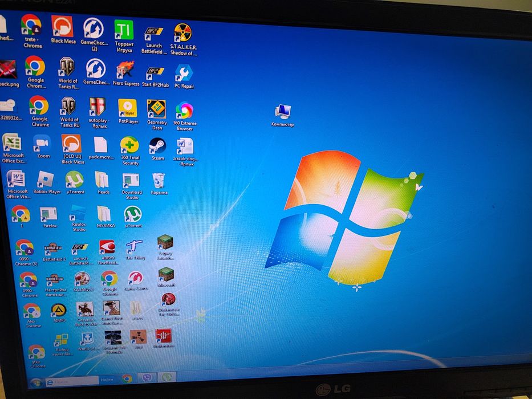The width and height of the screenshot is (532, 399).
Task: Open the Black Mesa shortcut
Action: tap(63, 30)
